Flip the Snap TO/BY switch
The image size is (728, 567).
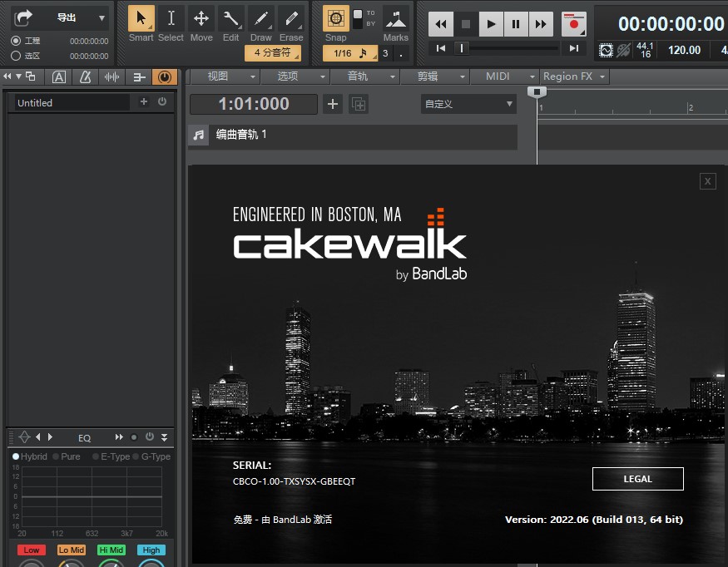[x=358, y=18]
